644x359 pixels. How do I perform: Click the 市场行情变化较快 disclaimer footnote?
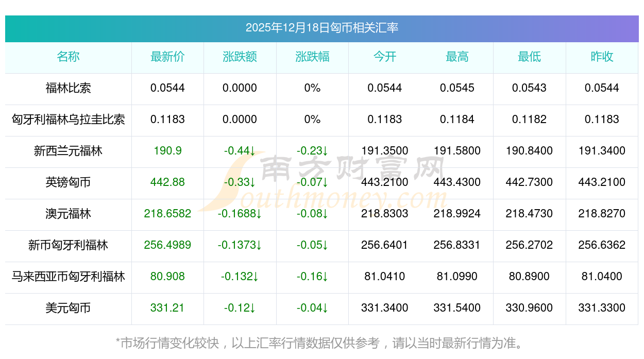coord(321,343)
